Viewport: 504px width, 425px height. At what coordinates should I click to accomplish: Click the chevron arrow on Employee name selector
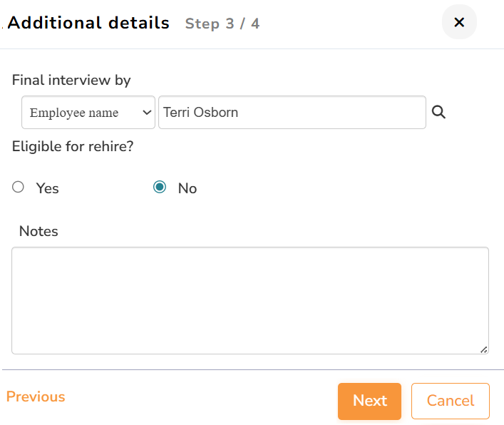click(147, 113)
